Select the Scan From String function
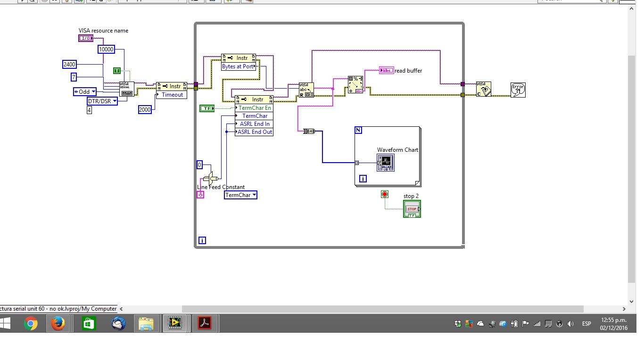644x362 pixels. click(356, 85)
